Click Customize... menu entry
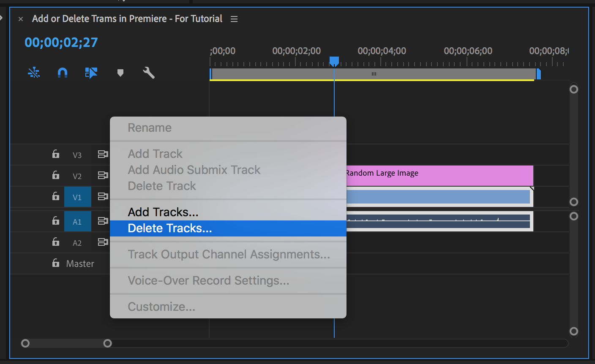This screenshot has width=595, height=364. point(228,307)
